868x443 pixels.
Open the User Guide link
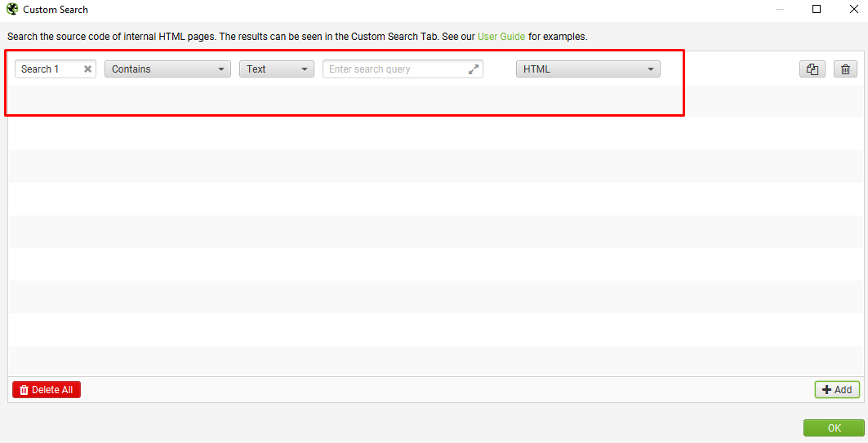501,37
